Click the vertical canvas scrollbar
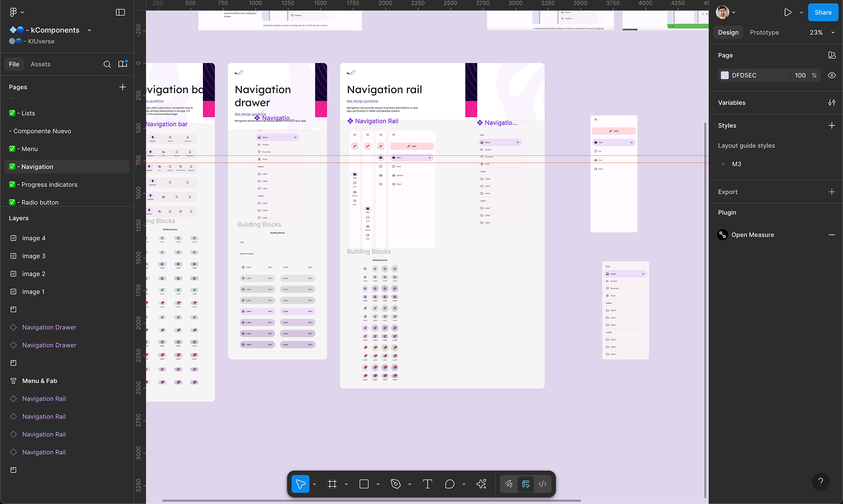 pyautogui.click(x=705, y=309)
